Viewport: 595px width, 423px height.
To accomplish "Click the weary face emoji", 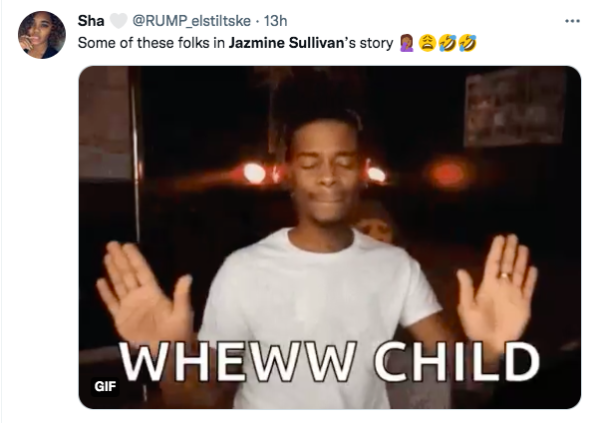I will 427,43.
